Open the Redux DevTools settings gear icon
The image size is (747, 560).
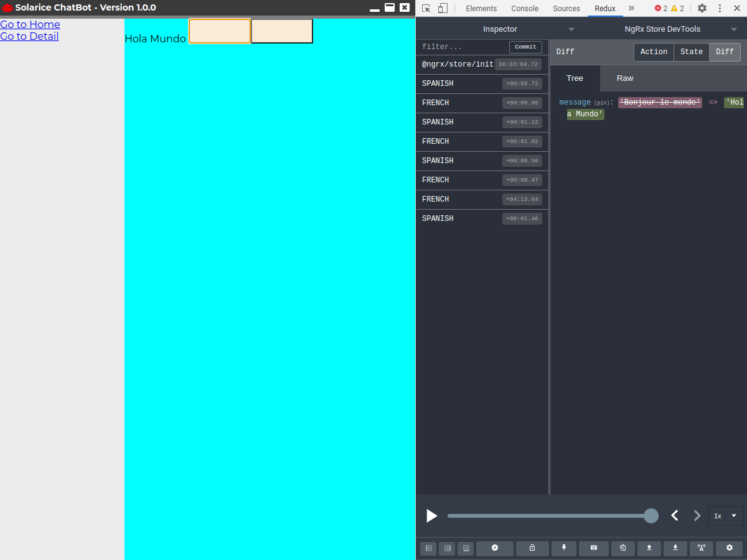click(729, 548)
